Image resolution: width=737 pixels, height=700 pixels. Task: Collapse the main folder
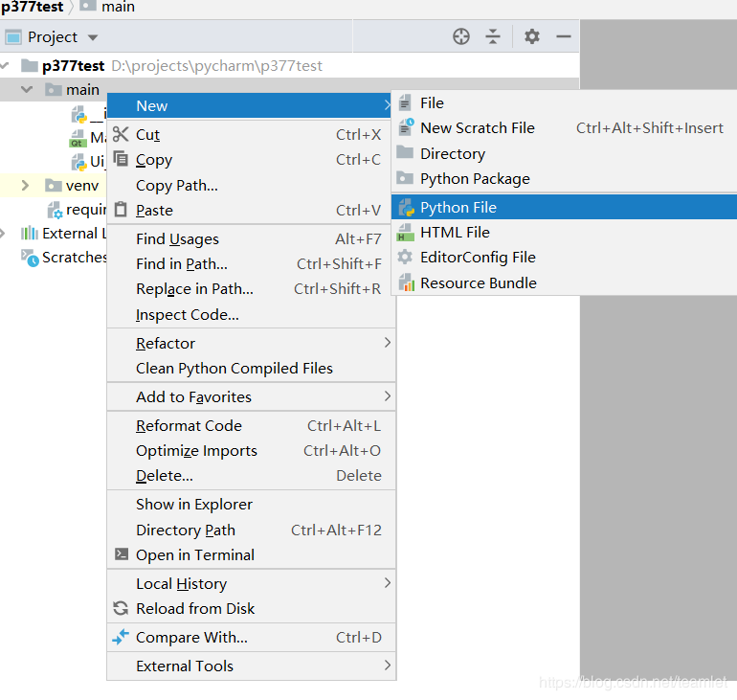(26, 90)
